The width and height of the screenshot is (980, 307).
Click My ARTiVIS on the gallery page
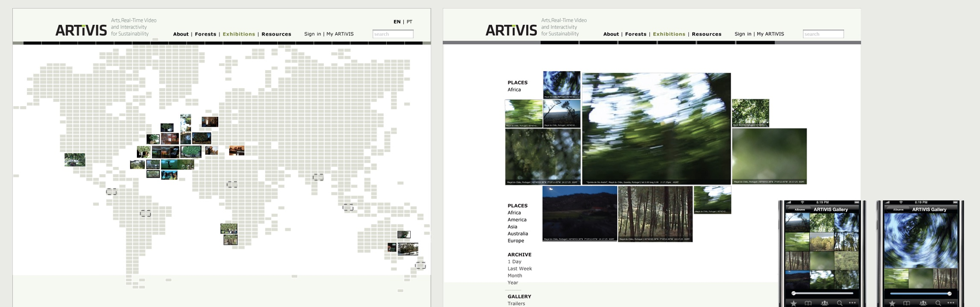click(770, 34)
